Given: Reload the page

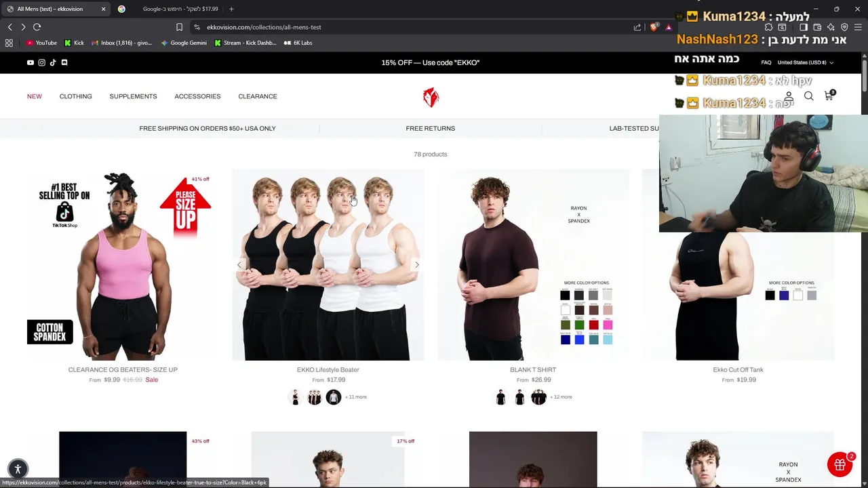Looking at the screenshot, I should (37, 27).
